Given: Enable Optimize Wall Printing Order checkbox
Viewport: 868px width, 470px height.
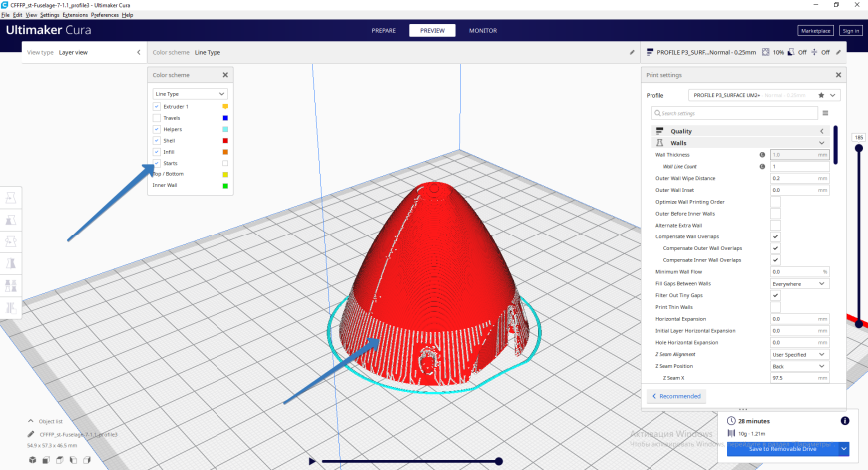Looking at the screenshot, I should (775, 202).
